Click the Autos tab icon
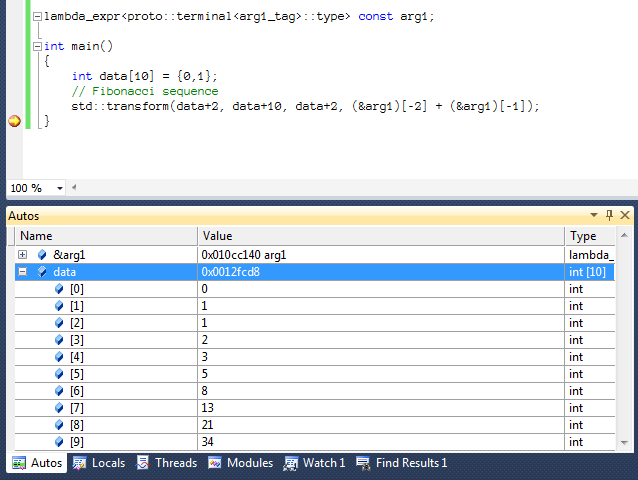Screen dimensions: 638x480 (19, 463)
